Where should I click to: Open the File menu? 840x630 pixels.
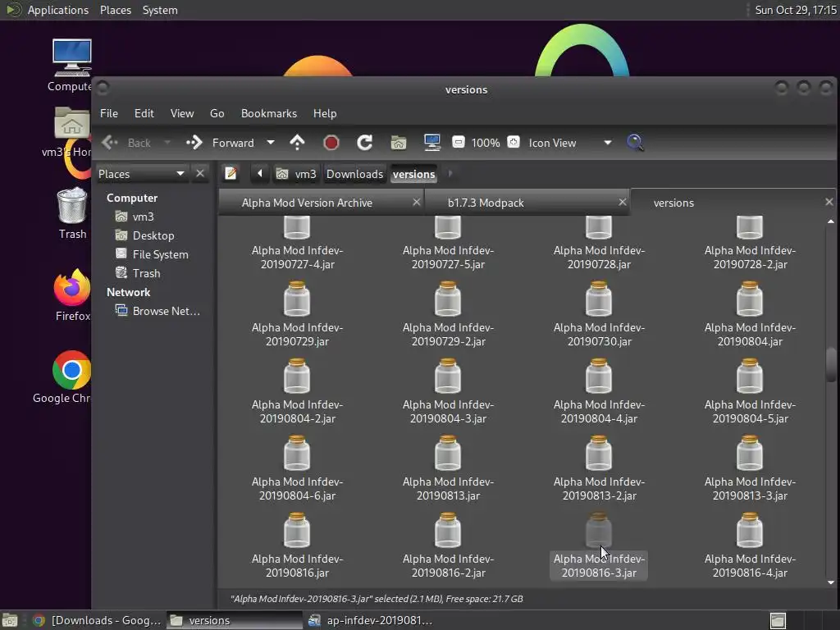pos(109,113)
